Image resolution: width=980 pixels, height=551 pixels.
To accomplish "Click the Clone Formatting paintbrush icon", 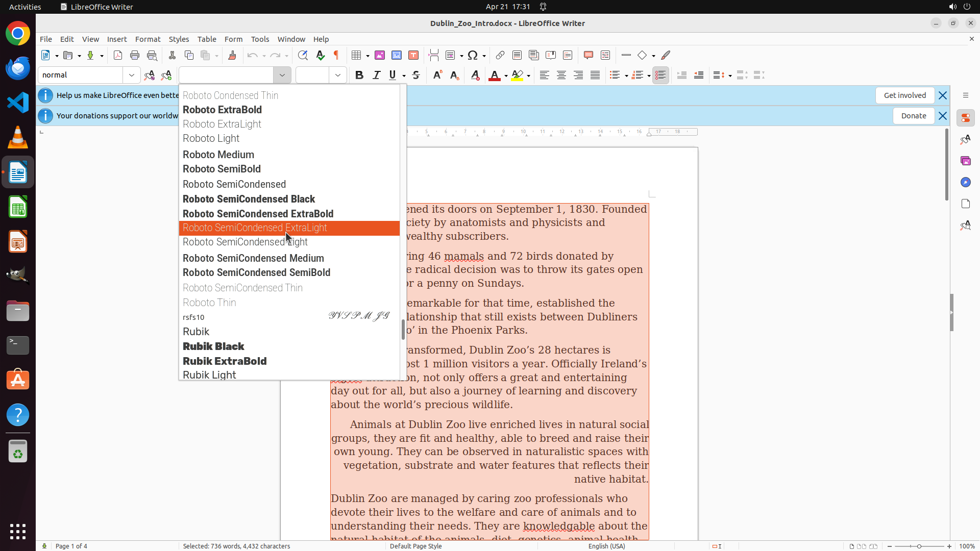I will pyautogui.click(x=232, y=55).
